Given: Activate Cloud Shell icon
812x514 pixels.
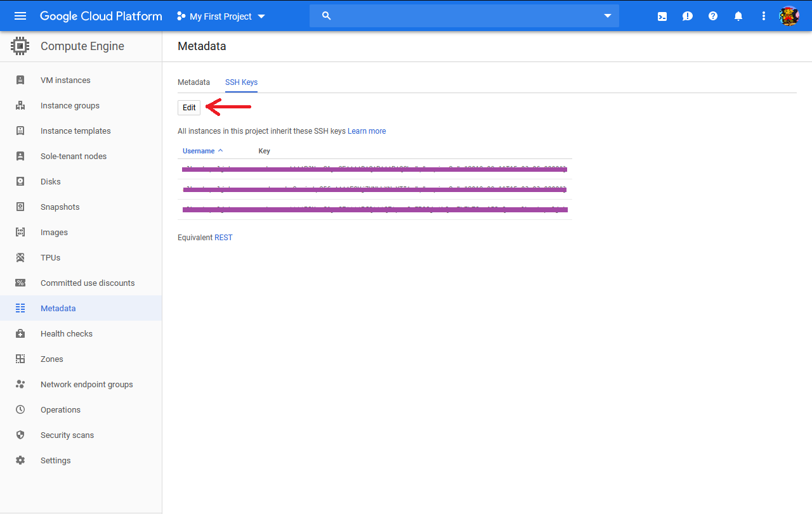Looking at the screenshot, I should coord(662,16).
